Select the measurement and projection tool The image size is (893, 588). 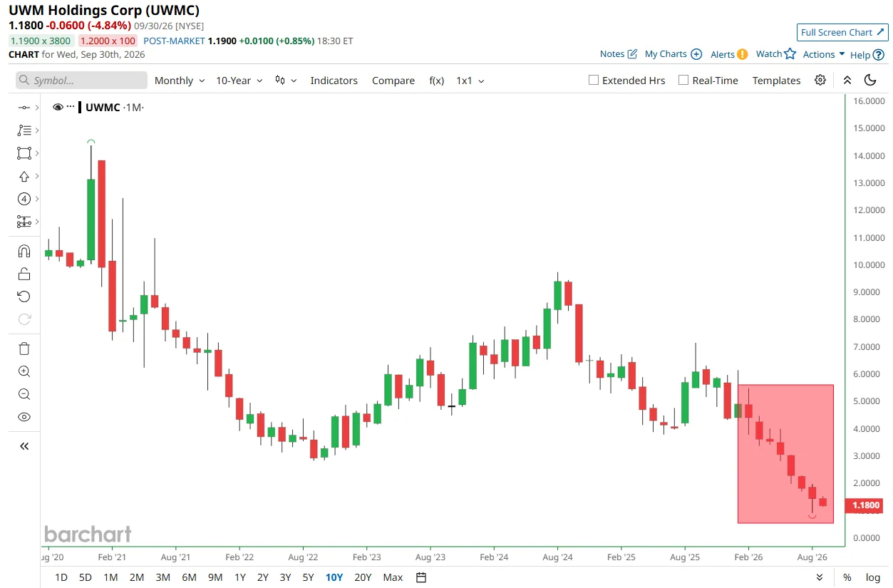click(x=24, y=222)
